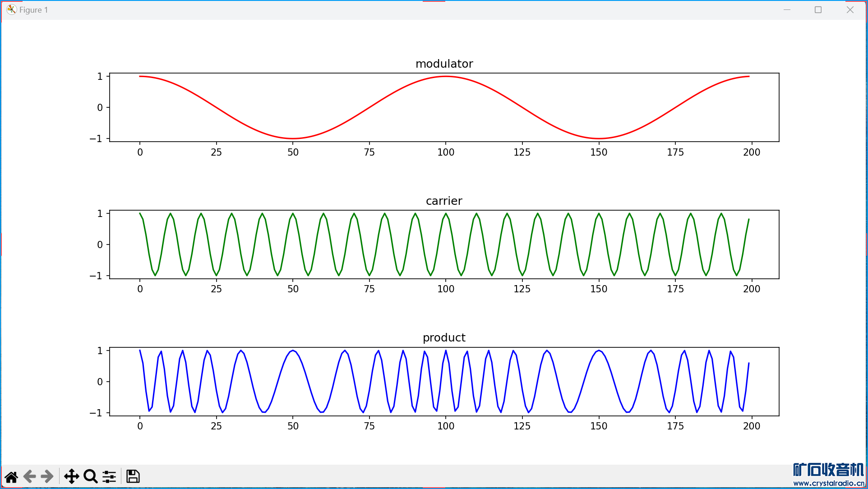Click the 150 tick label under modulator
Screen dimensions: 868x489
(x=599, y=152)
